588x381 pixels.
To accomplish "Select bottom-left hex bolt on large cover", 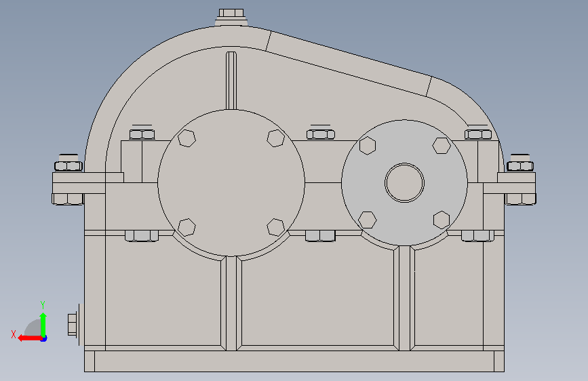I will point(187,227).
